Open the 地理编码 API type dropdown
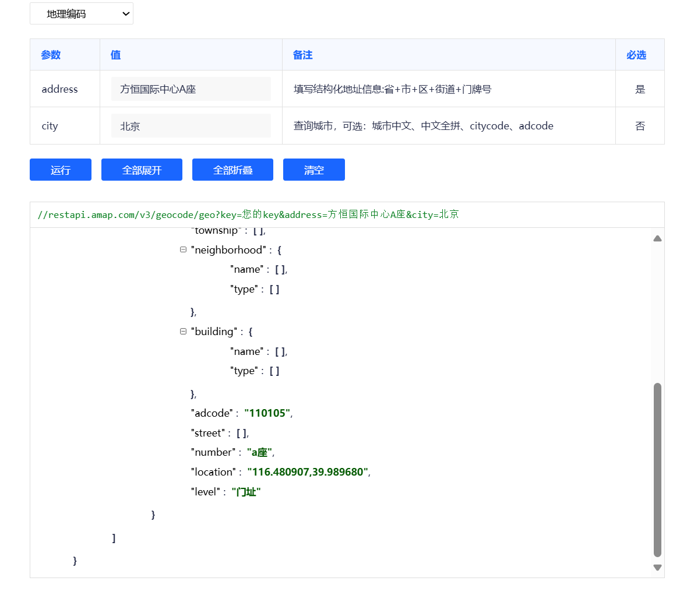Screen dimensions: 680x616 (x=82, y=13)
